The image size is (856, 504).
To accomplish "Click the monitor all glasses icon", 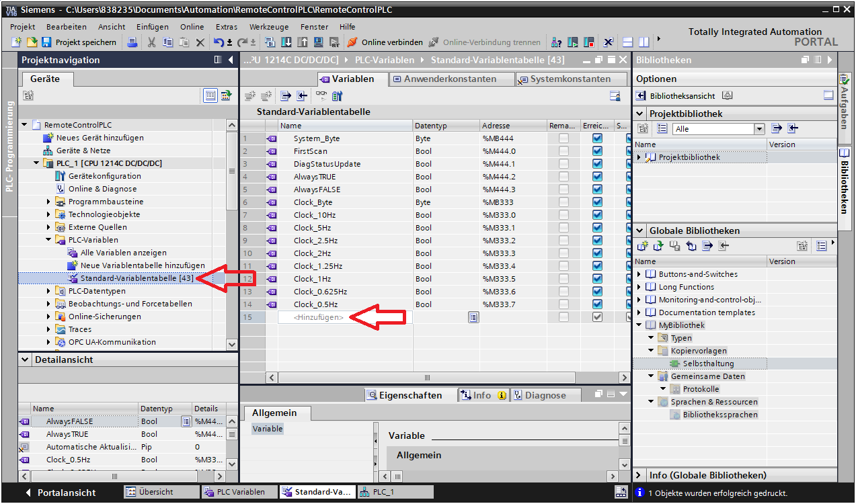I will click(x=321, y=96).
